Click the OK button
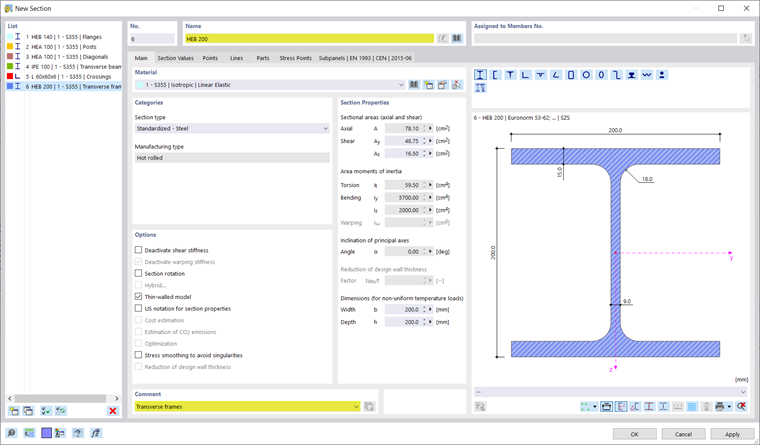This screenshot has height=445, width=760. [634, 434]
